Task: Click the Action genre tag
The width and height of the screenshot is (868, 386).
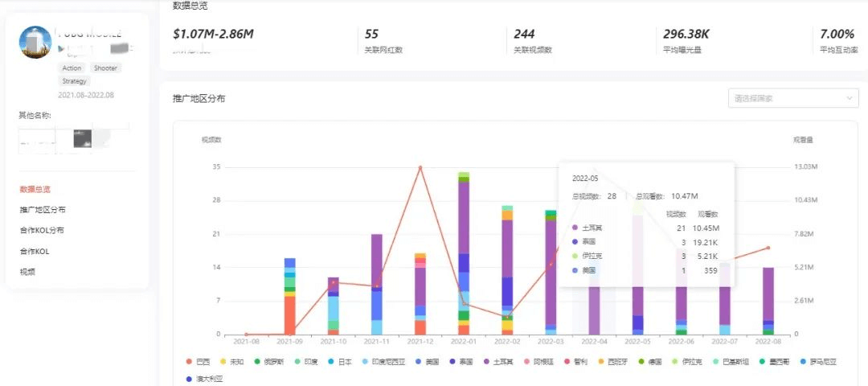Action: [x=72, y=68]
